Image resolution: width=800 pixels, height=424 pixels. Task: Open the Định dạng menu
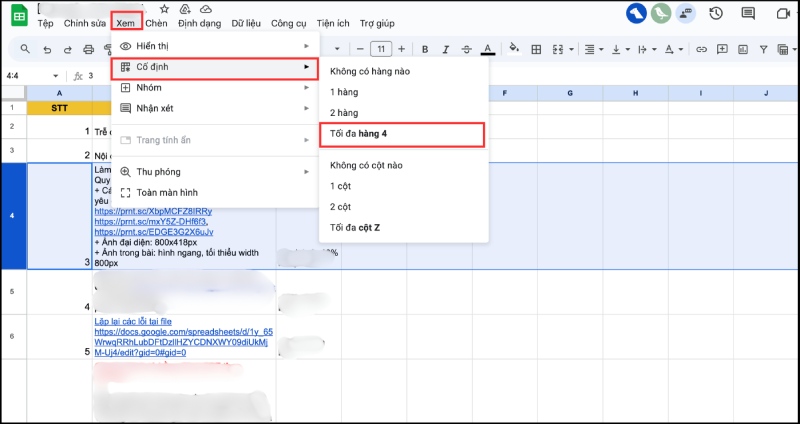pos(199,23)
